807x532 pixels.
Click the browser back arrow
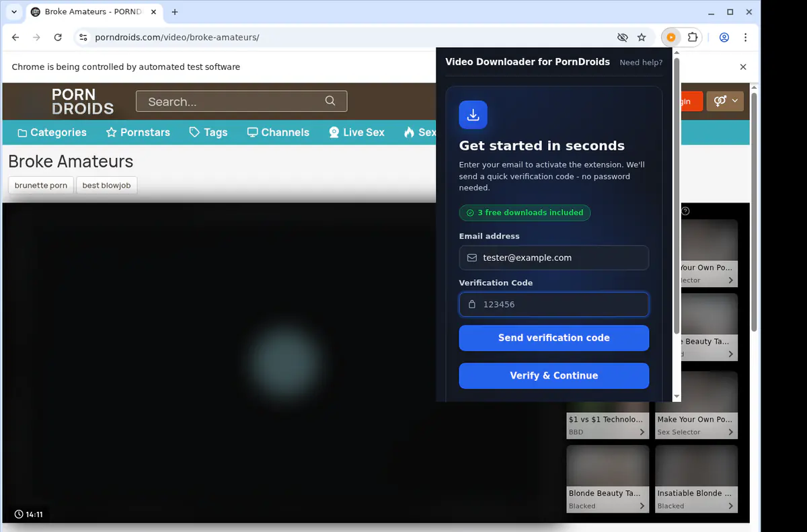point(15,38)
